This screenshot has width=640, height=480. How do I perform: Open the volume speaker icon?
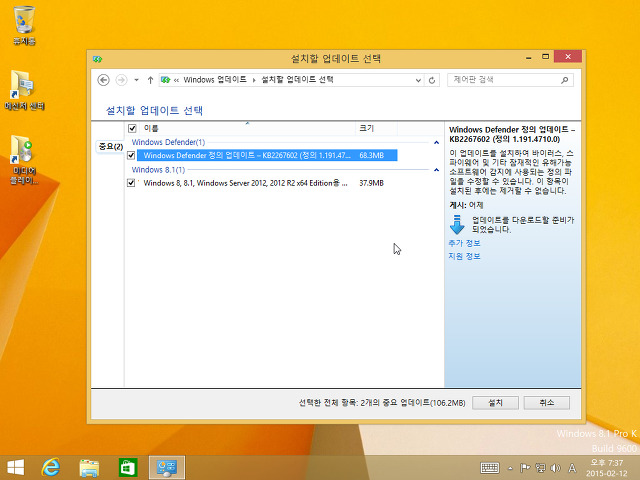pos(556,468)
